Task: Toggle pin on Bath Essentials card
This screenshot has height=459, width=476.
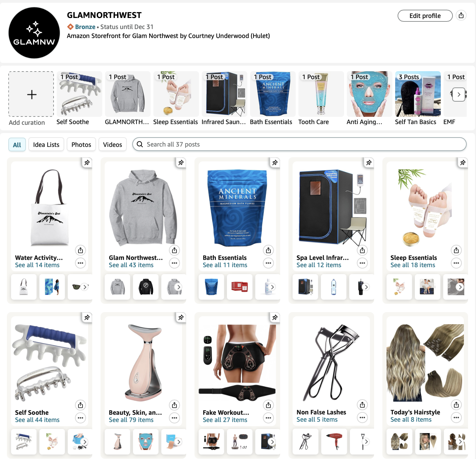Action: pos(275,162)
